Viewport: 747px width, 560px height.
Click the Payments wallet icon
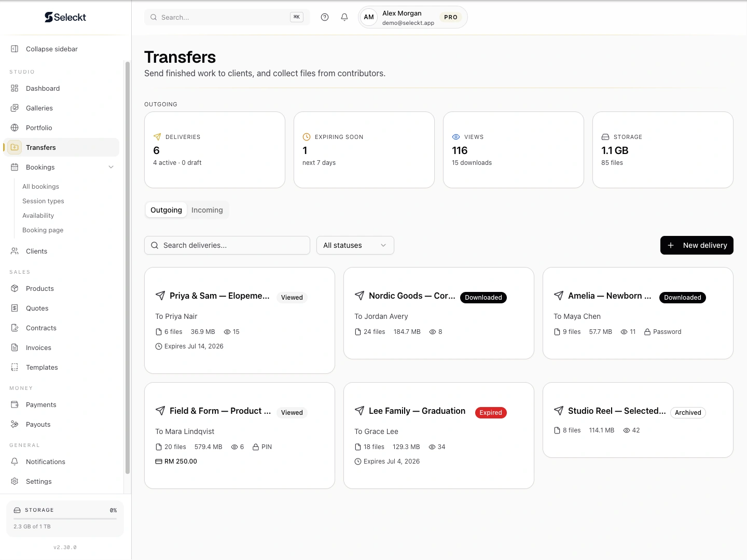15,404
